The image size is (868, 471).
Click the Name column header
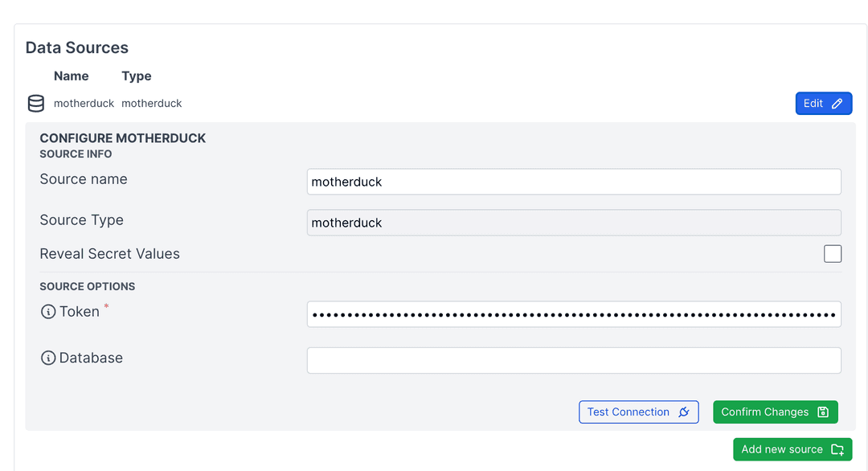71,76
